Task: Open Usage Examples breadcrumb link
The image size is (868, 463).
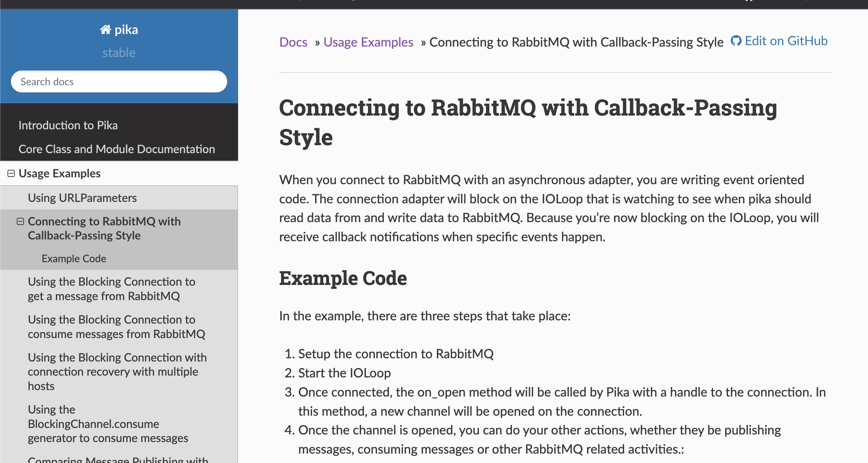Action: click(368, 42)
